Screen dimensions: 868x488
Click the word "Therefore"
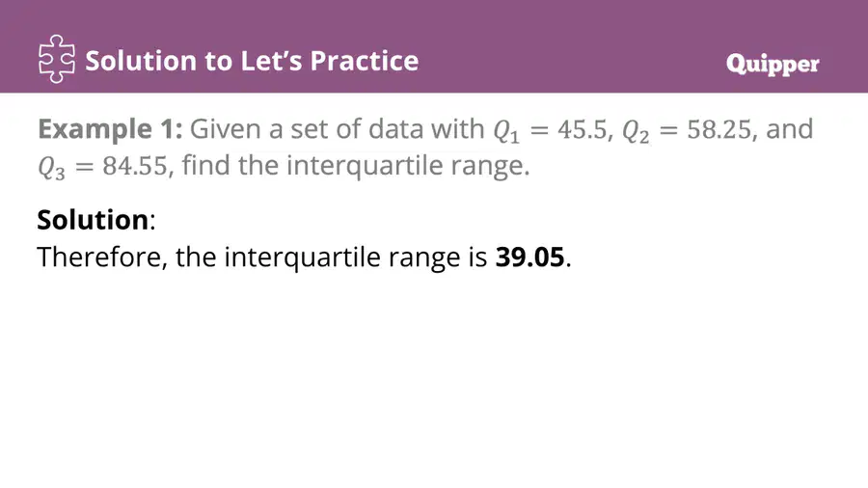99,258
